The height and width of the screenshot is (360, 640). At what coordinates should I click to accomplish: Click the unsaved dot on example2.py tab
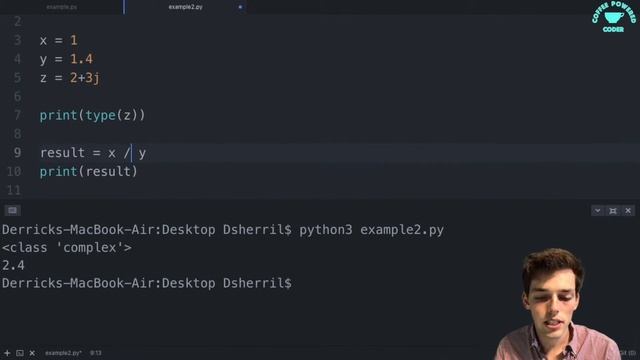(240, 7)
